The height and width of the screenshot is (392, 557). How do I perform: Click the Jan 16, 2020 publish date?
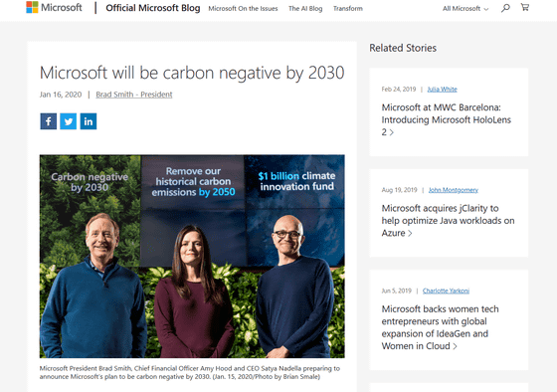61,95
